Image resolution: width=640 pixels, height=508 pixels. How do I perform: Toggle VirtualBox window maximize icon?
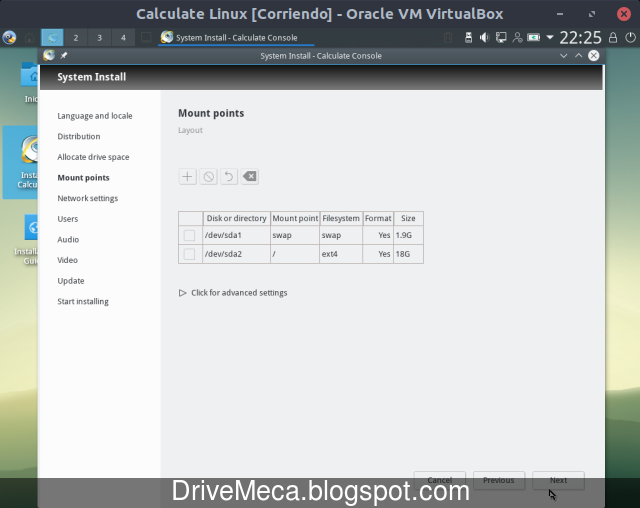pos(592,14)
